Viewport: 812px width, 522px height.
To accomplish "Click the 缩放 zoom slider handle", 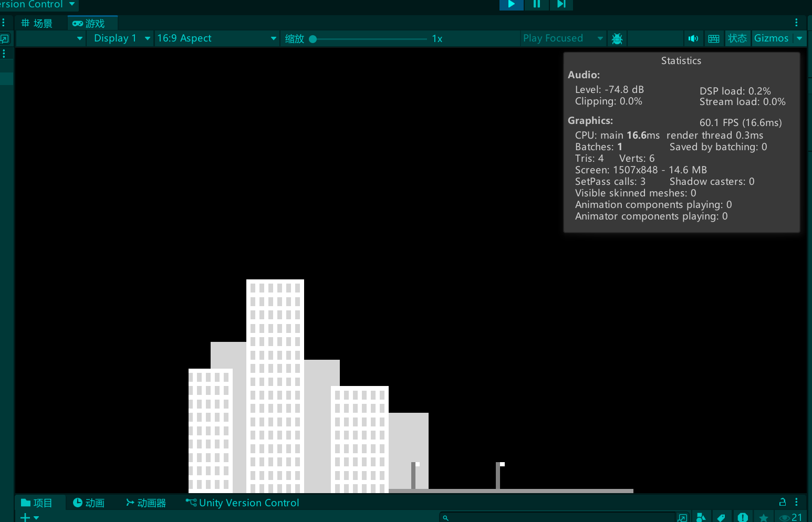I will point(313,39).
